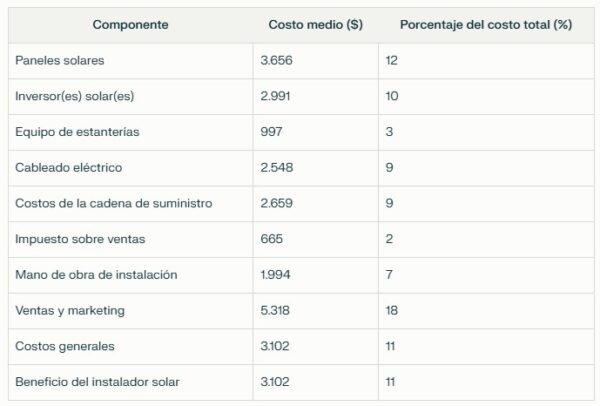Select the 2.991 cost value
Viewport: 600px width, 406px height.
click(275, 96)
